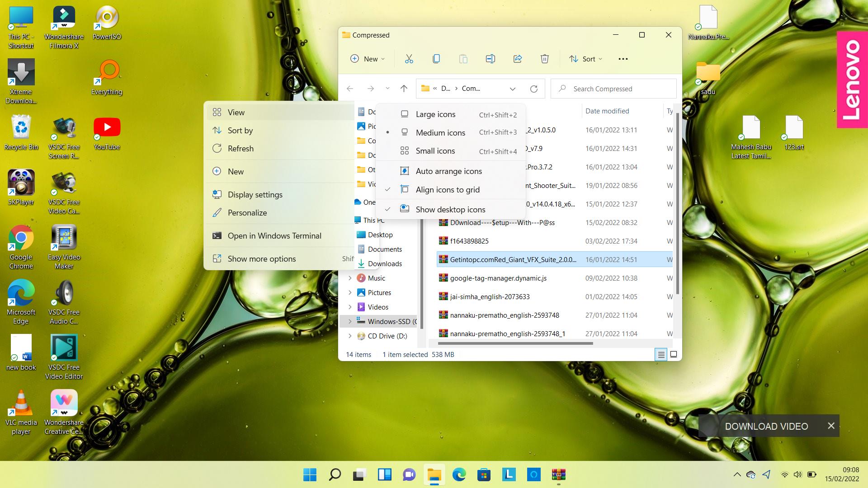Open Personalize from the context menu
Image resolution: width=868 pixels, height=488 pixels.
pyautogui.click(x=247, y=213)
